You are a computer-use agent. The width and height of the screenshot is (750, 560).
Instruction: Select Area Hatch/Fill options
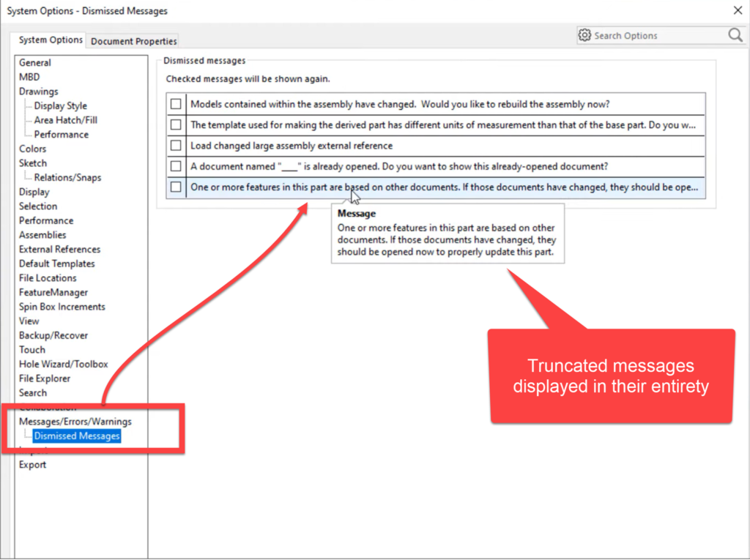coord(65,120)
